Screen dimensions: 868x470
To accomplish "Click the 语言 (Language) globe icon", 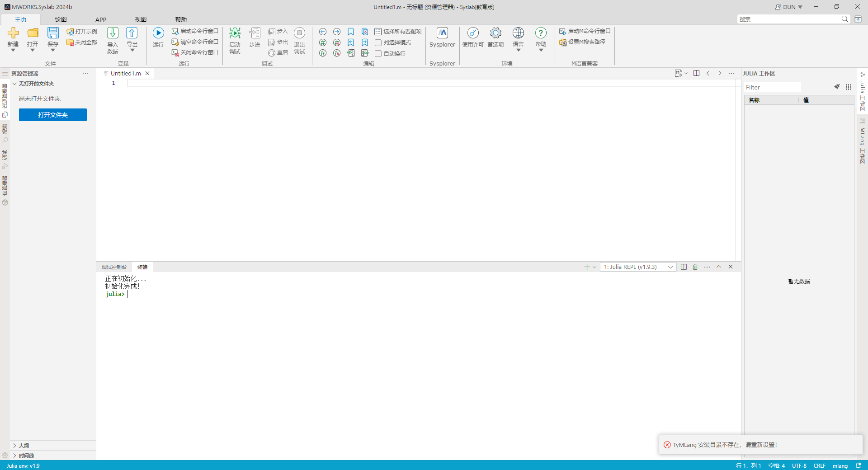I will tap(518, 33).
